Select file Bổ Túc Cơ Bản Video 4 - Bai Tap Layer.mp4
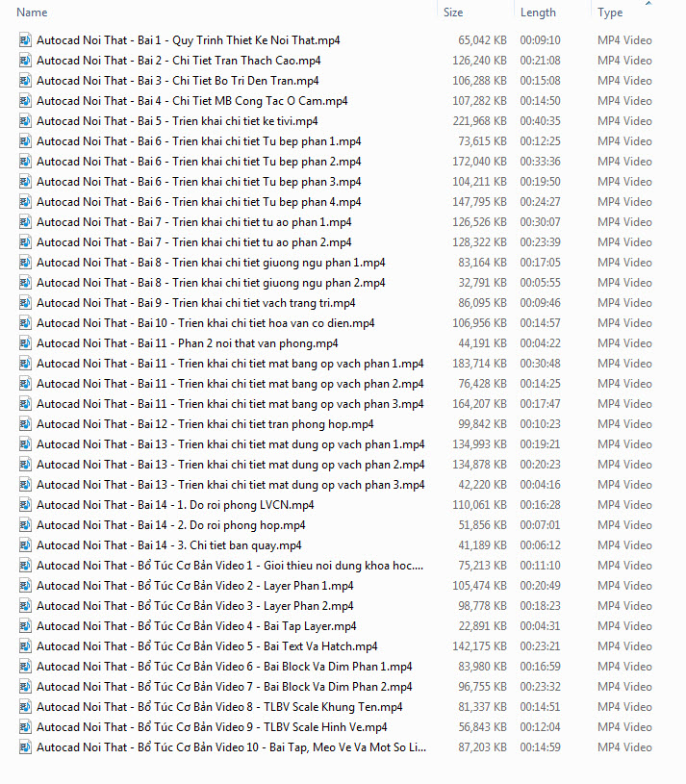This screenshot has height=784, width=686. click(x=196, y=626)
